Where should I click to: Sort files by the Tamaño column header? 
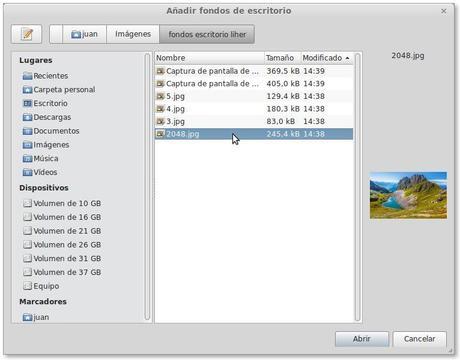click(283, 58)
